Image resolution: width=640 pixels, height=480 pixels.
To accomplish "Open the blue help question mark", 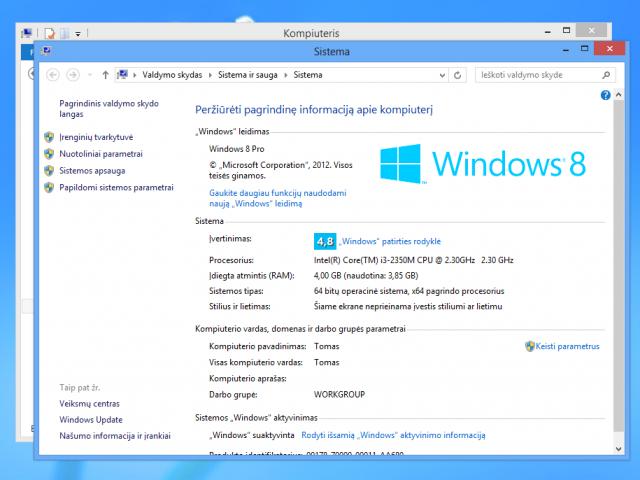I will pos(605,95).
